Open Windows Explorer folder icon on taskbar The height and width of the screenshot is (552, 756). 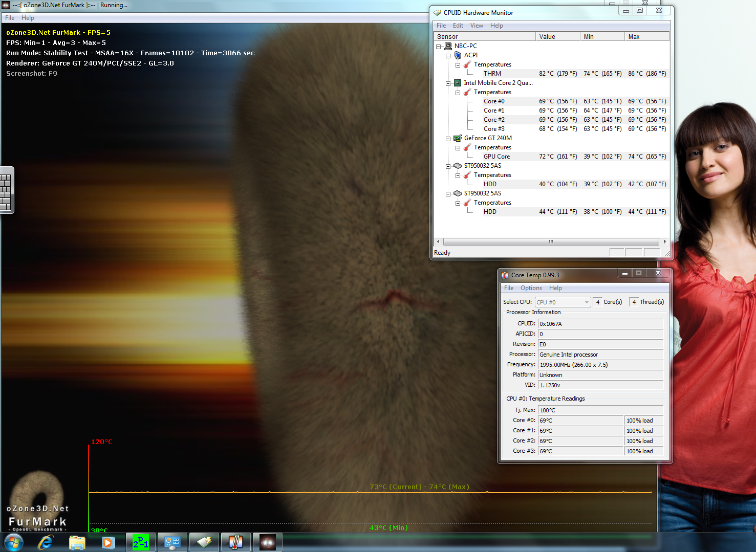tap(77, 542)
